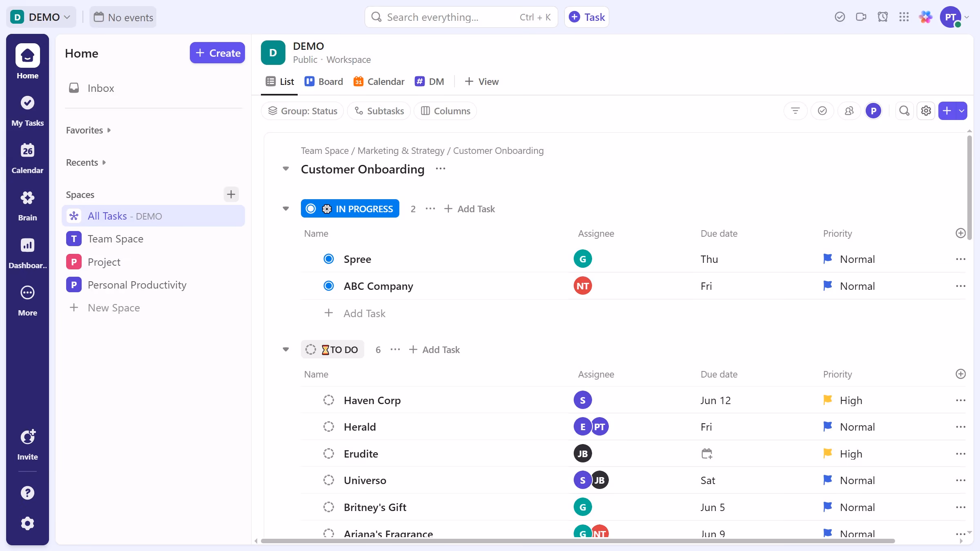Image resolution: width=980 pixels, height=551 pixels.
Task: Open the apps grid icon
Action: pos(904,17)
